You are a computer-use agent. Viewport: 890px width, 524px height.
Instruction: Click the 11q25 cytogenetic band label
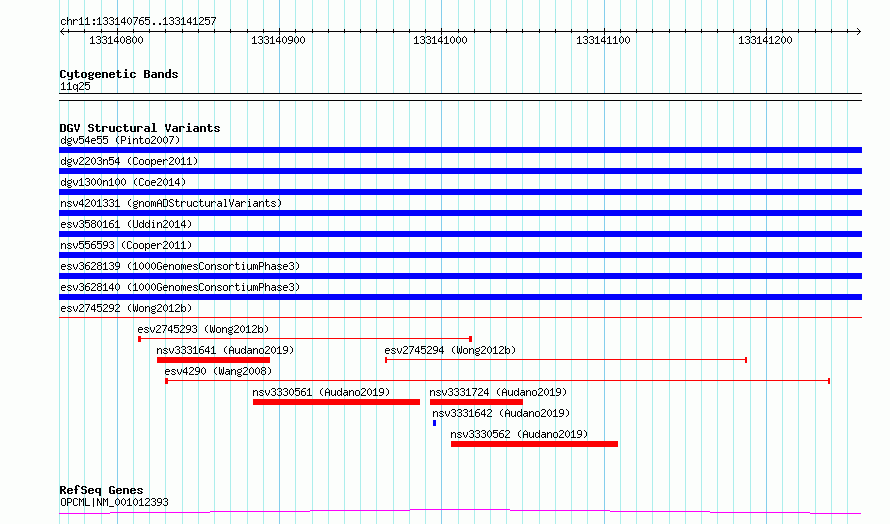[x=75, y=86]
